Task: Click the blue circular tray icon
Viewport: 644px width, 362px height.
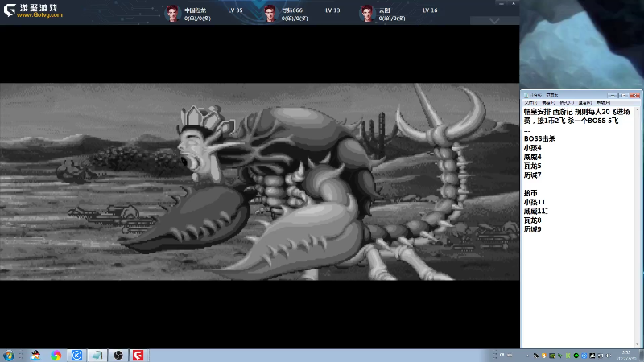Action: (x=584, y=356)
